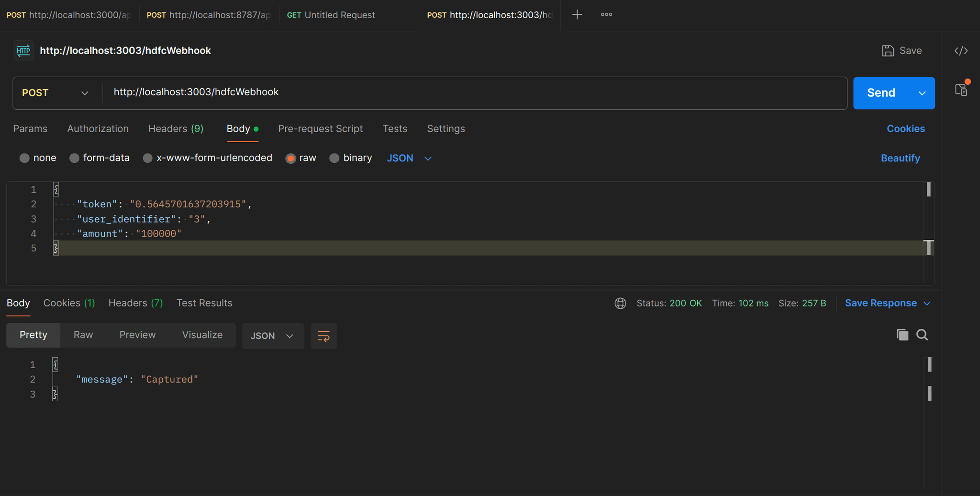Expand the Send button arrow options
Viewport: 980px width, 496px height.
[x=922, y=93]
